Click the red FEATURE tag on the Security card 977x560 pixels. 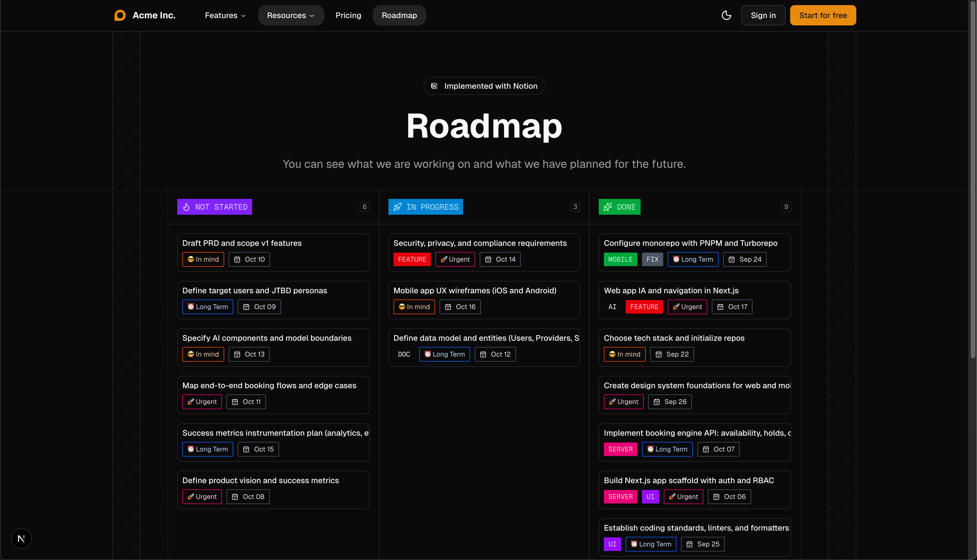[412, 259]
